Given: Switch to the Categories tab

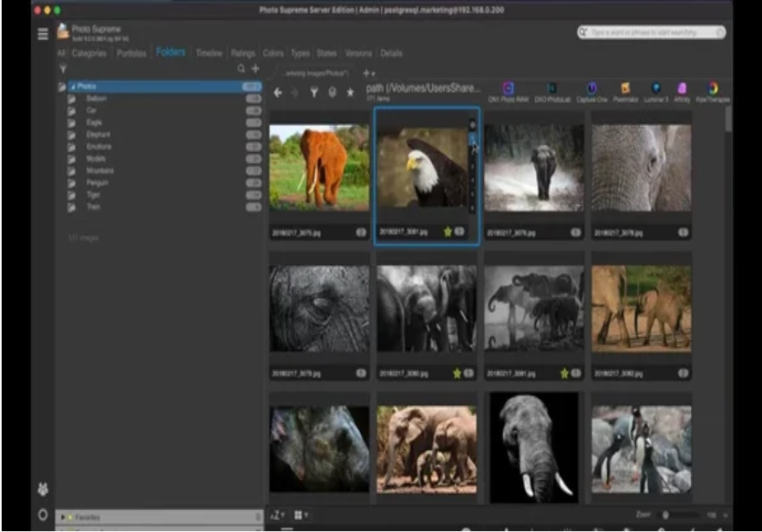Looking at the screenshot, I should coord(89,54).
